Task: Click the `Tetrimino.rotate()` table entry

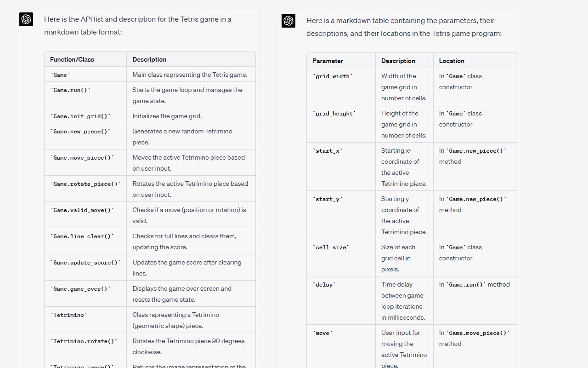Action: click(x=84, y=341)
